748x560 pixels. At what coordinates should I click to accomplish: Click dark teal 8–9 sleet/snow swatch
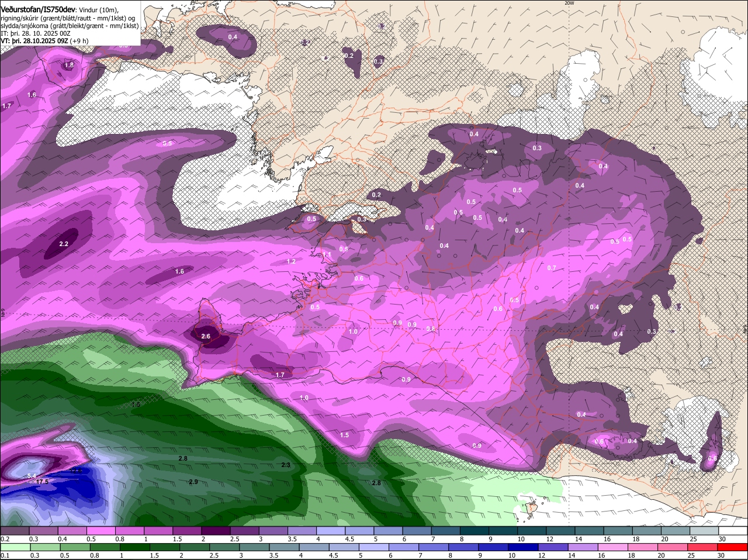point(474,531)
